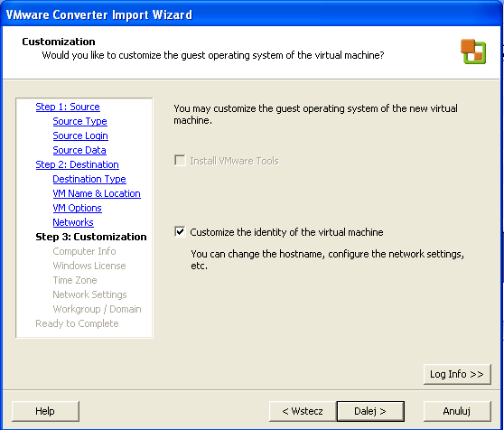Image resolution: width=504 pixels, height=430 pixels.
Task: Click the Time Zone step entry
Action: pyautogui.click(x=75, y=280)
